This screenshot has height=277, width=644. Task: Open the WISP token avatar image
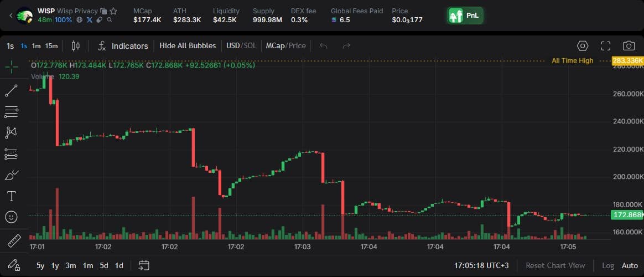pyautogui.click(x=25, y=16)
